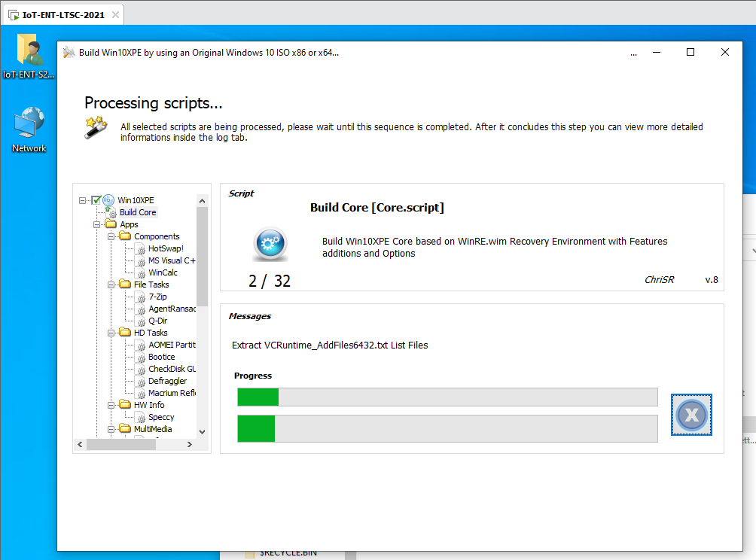Viewport: 756px width, 560px height.
Task: Click the lower script progress bar
Action: (447, 428)
